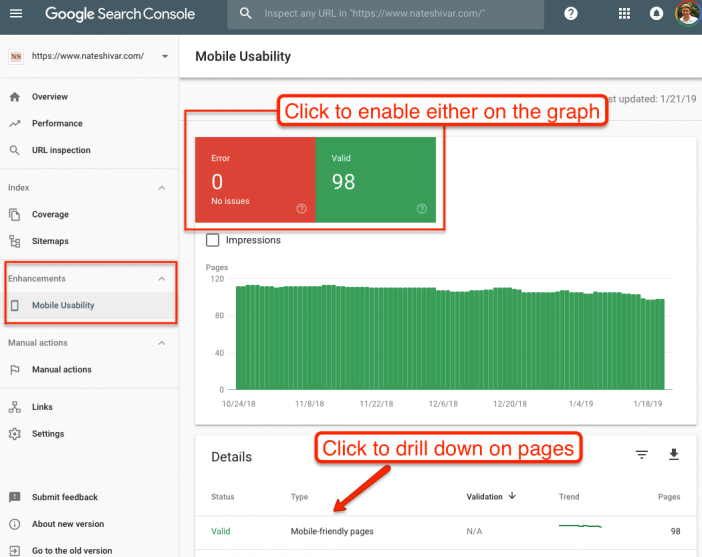Click help icon on the Valid card
The image size is (702, 557).
(422, 209)
